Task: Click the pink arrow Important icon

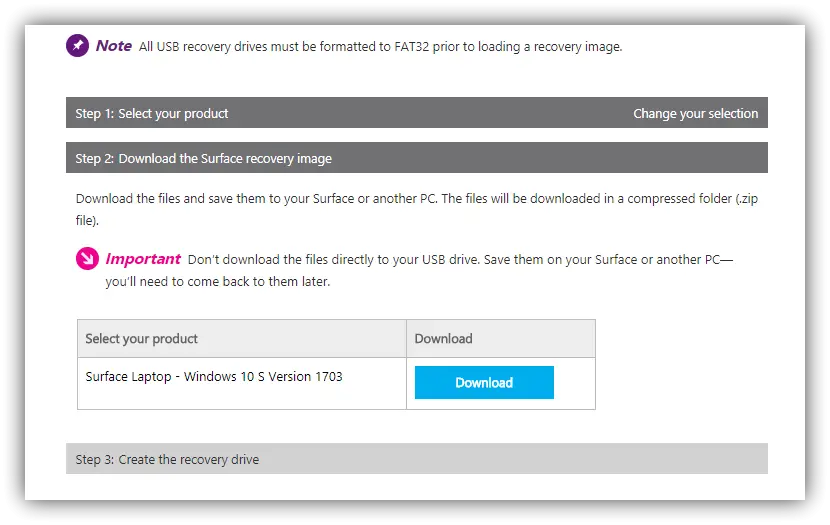Action: point(88,259)
